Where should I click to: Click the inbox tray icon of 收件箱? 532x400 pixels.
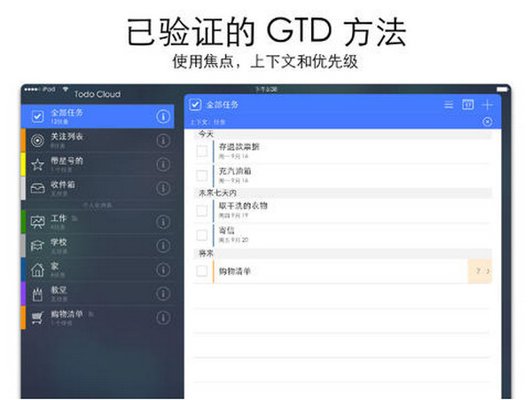pyautogui.click(x=37, y=188)
